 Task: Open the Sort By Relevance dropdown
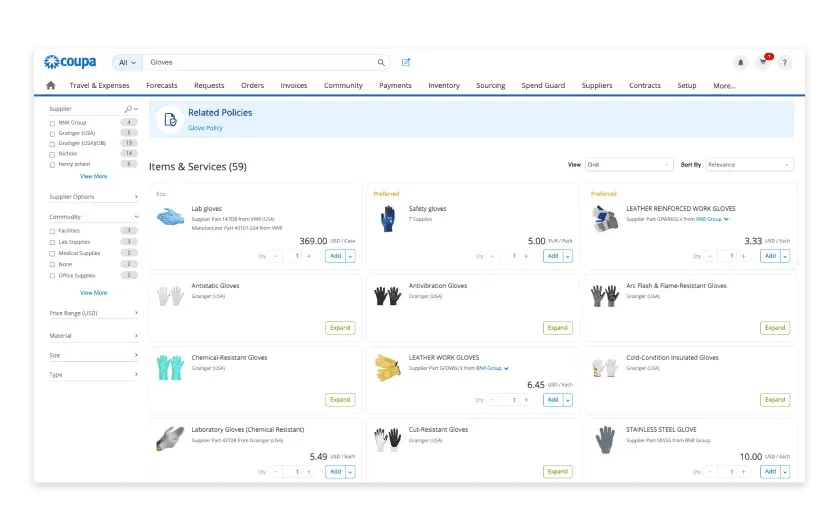click(749, 165)
